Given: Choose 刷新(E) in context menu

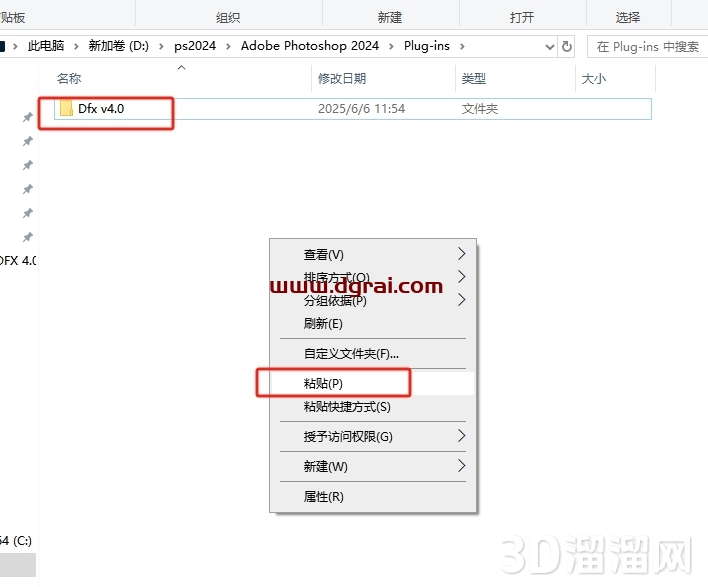Looking at the screenshot, I should [373, 324].
